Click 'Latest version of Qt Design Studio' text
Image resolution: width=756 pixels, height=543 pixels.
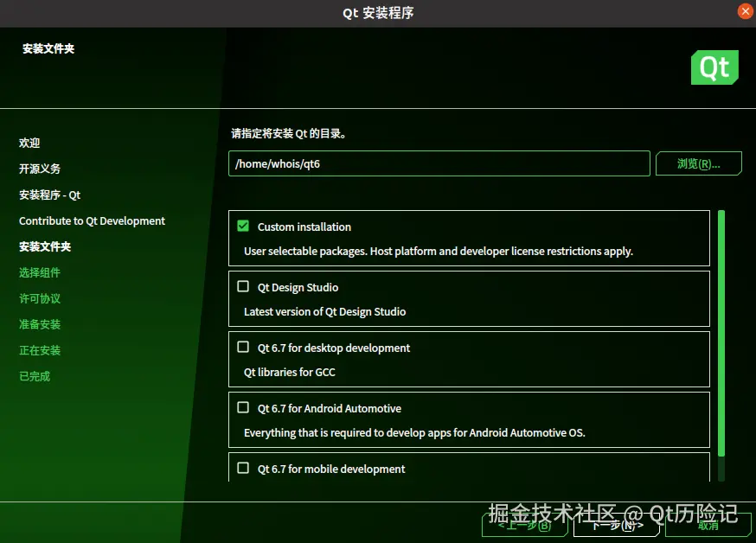(x=325, y=312)
